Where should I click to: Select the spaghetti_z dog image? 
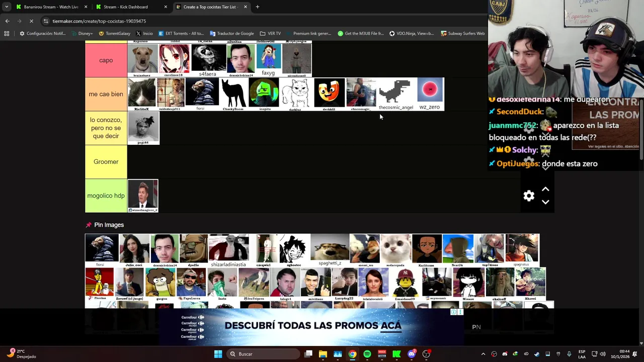[330, 250]
